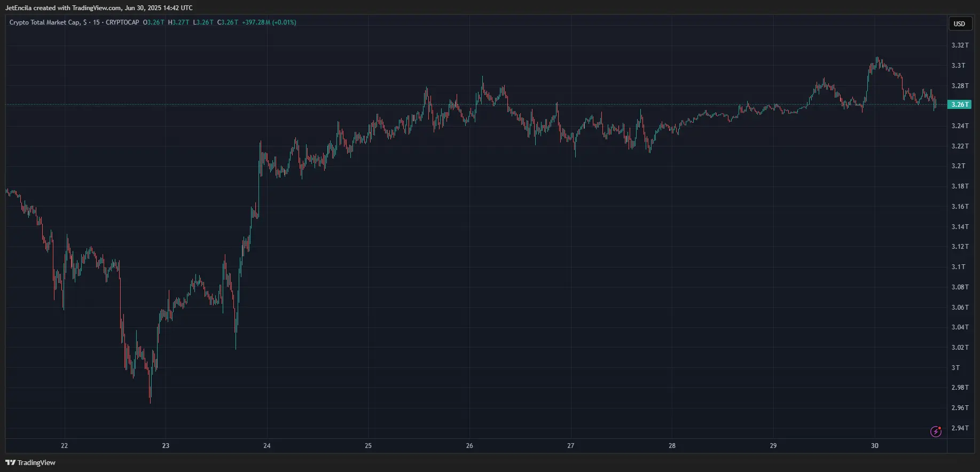The width and height of the screenshot is (980, 472).
Task: Click the 3T price axis label
Action: tap(955, 367)
